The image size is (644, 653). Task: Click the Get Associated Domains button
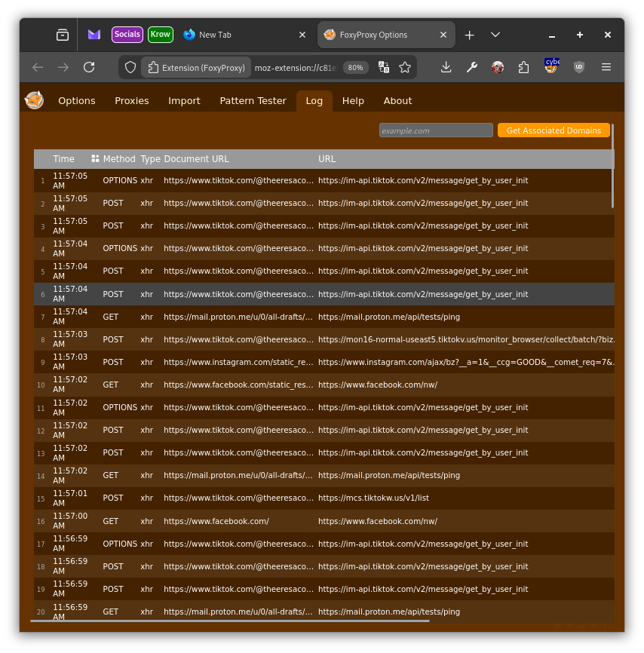tap(554, 130)
